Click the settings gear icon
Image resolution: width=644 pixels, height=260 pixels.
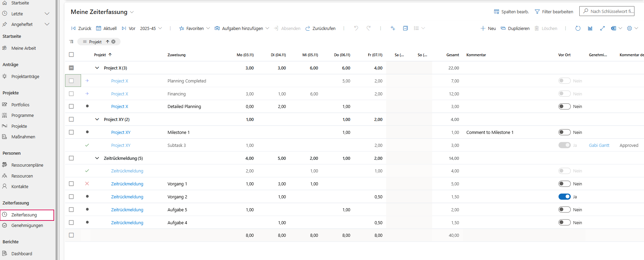click(629, 28)
